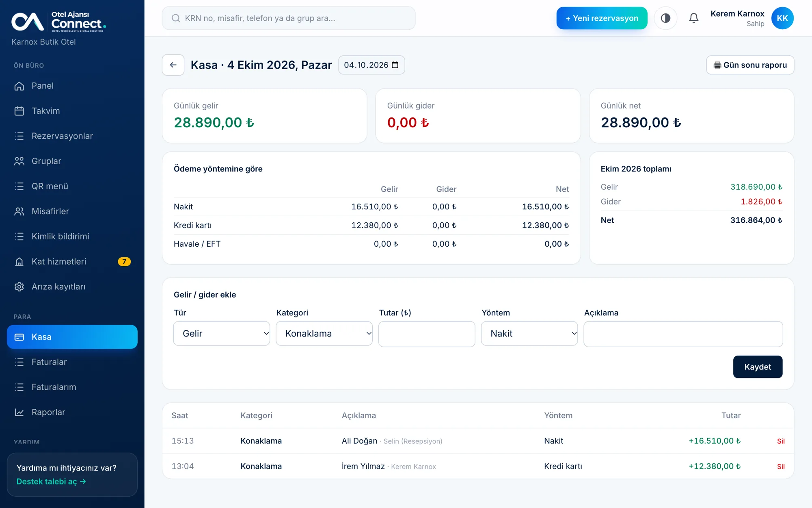Open the Yöntem dropdown showing Nakit

[529, 334]
